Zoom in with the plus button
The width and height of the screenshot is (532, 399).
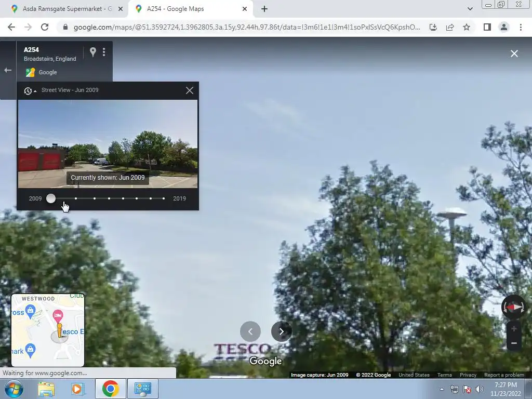click(514, 328)
